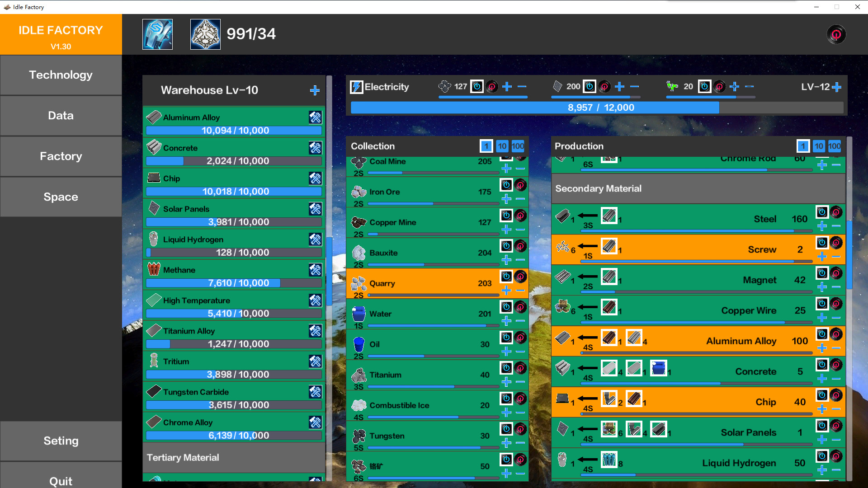Click the blue S badge at the top

click(157, 34)
